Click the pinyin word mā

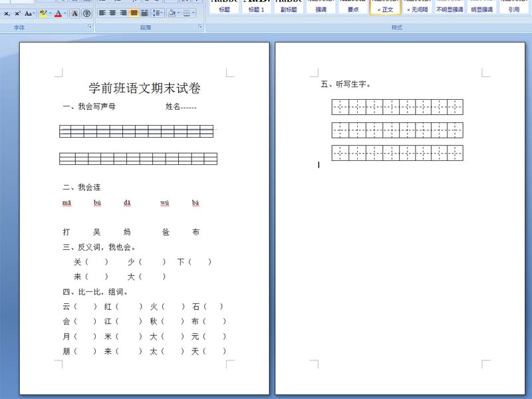click(67, 203)
